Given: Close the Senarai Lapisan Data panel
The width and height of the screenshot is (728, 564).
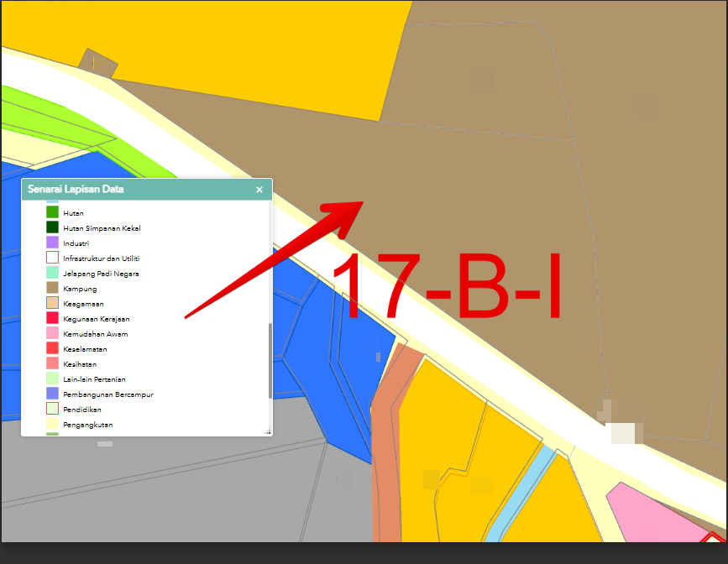Looking at the screenshot, I should pos(259,190).
